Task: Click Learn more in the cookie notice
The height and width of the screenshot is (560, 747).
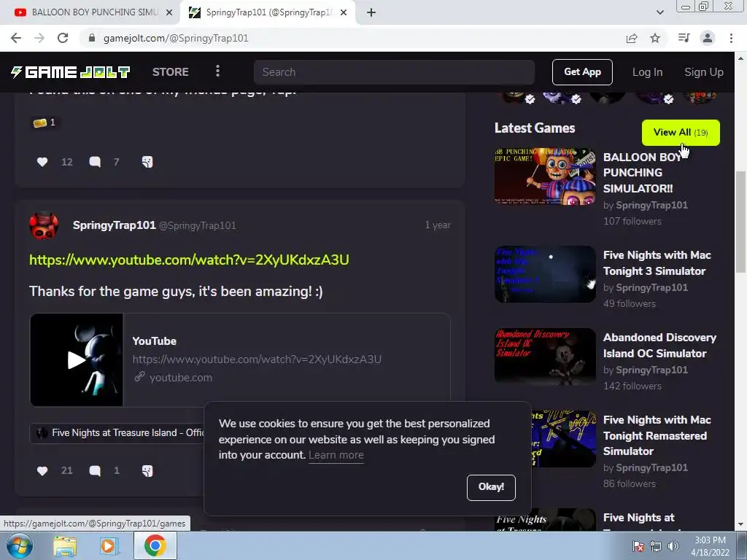Action: 336,455
